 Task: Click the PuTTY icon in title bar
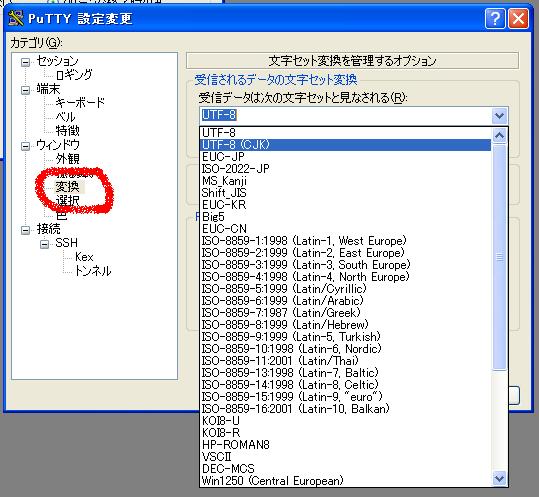pyautogui.click(x=16, y=19)
